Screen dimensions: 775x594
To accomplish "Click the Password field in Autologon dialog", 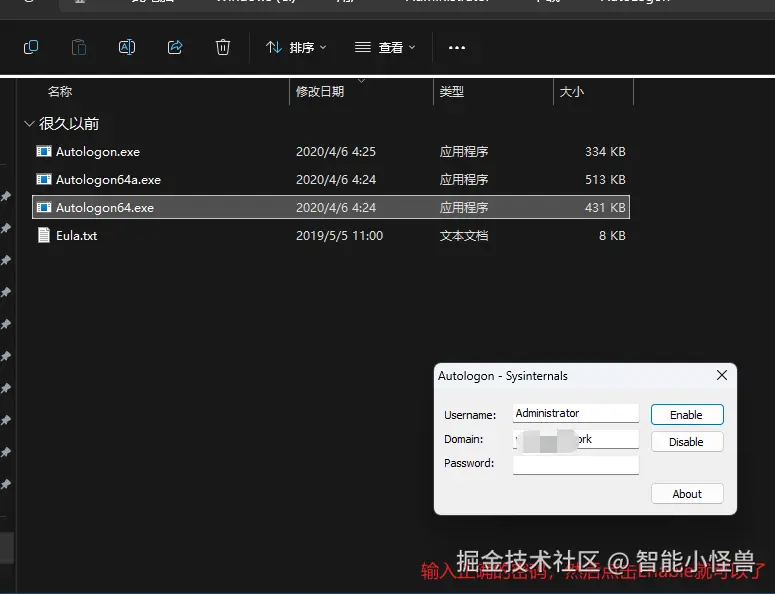I will [x=576, y=465].
